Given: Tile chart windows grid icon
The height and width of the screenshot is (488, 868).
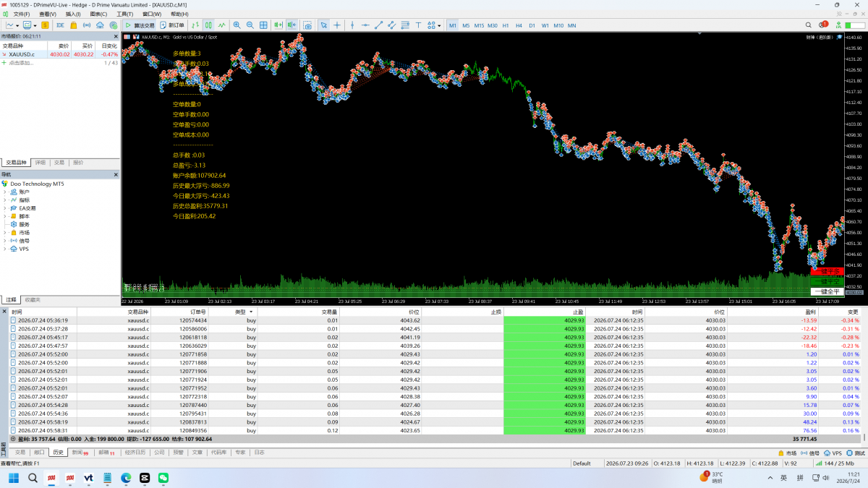Looking at the screenshot, I should (264, 25).
